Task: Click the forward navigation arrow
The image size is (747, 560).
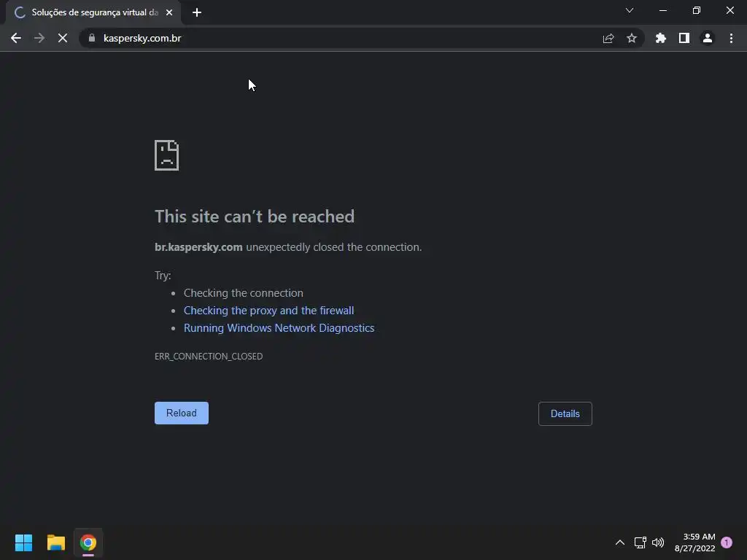Action: coord(39,38)
